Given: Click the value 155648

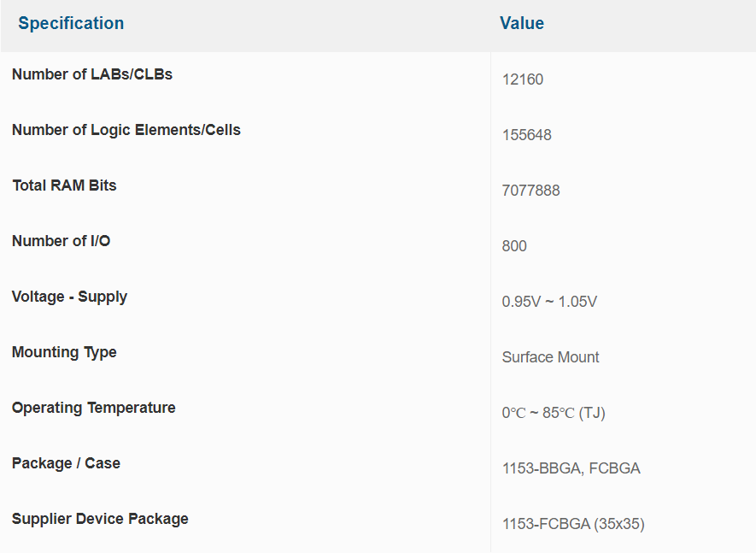Looking at the screenshot, I should point(526,135).
